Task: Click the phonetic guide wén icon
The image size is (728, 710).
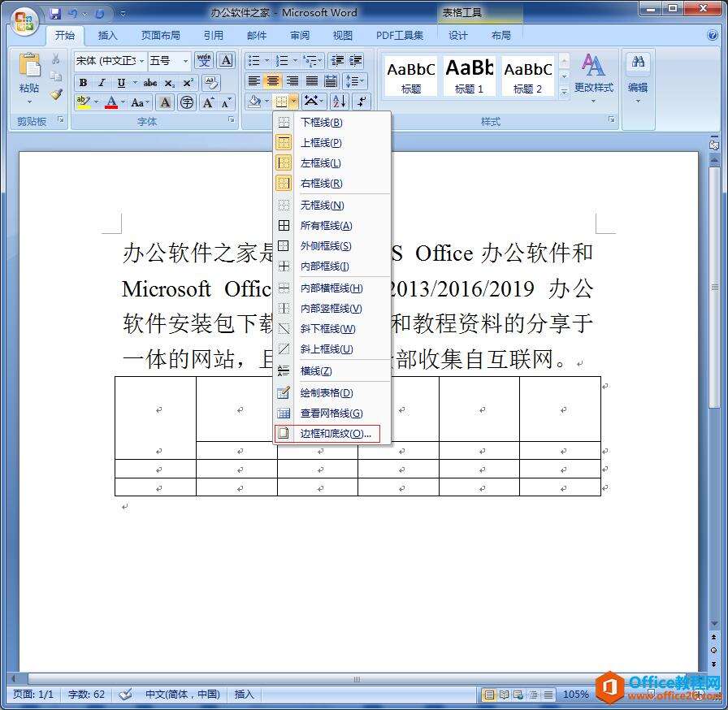Action: click(204, 60)
